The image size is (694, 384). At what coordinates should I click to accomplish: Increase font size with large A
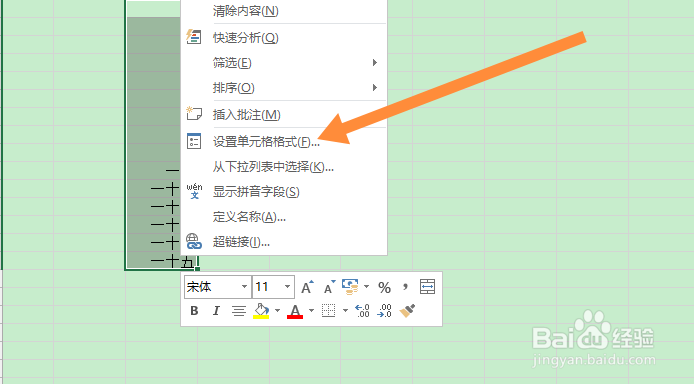pos(307,287)
